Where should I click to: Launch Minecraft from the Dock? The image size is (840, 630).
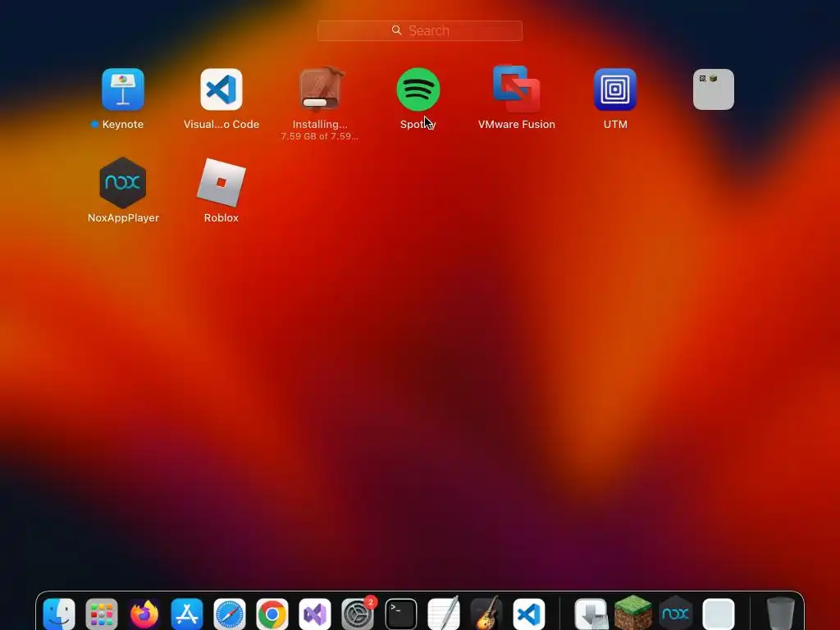pos(633,613)
